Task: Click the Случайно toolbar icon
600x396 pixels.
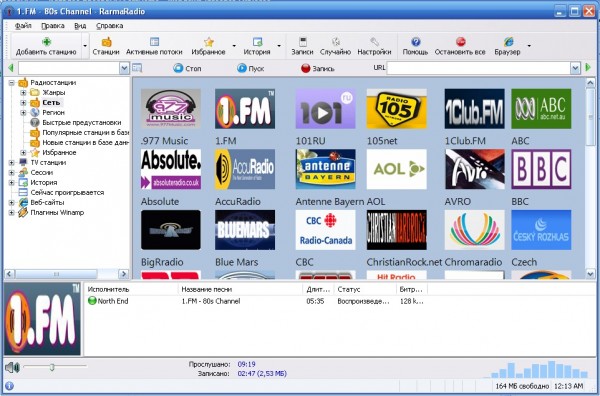Action: [336, 42]
